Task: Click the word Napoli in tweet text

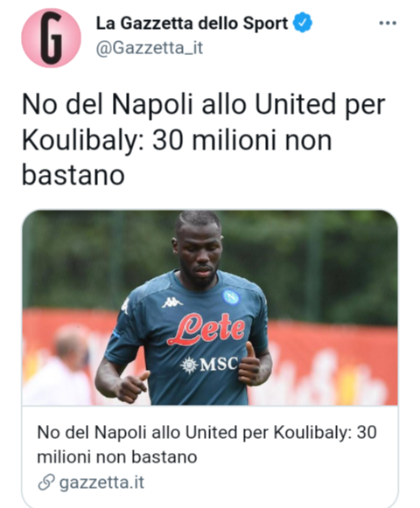Action: point(152,105)
